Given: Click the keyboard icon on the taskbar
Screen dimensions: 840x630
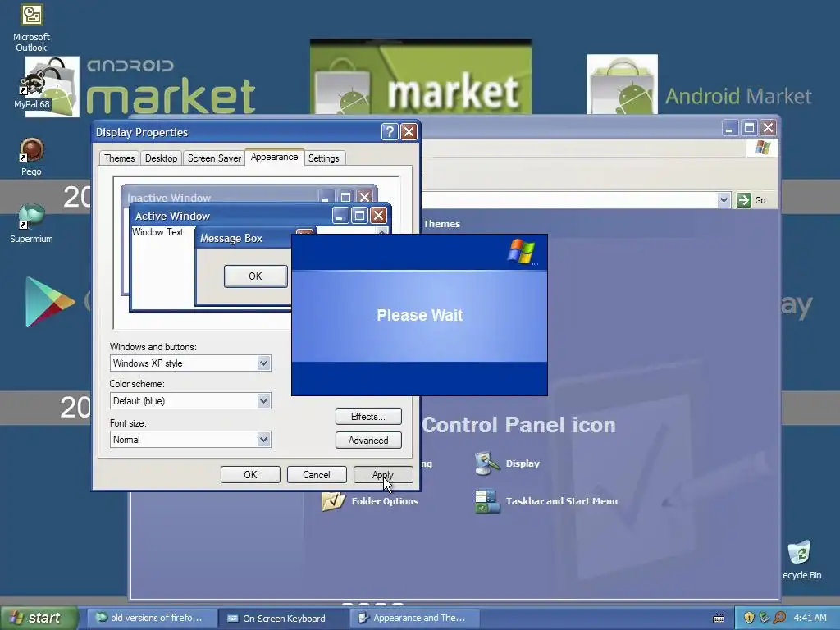Looking at the screenshot, I should pyautogui.click(x=719, y=619).
